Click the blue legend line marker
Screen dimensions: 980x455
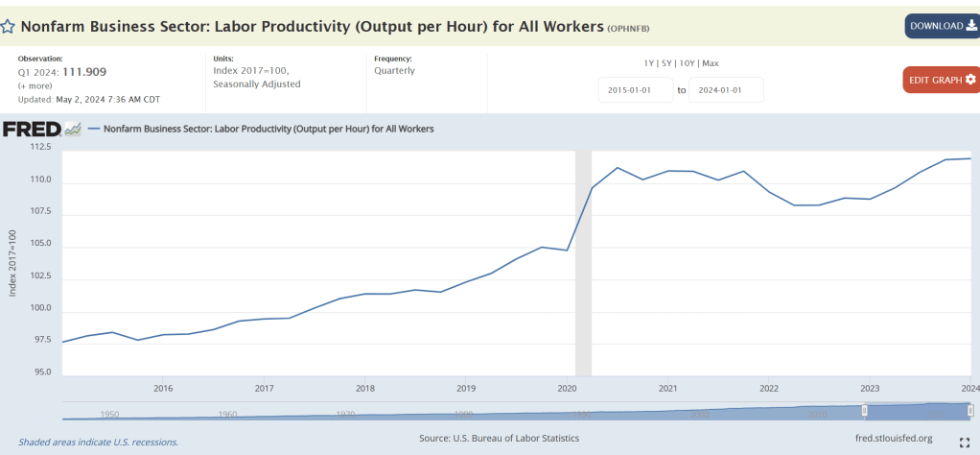(x=94, y=129)
